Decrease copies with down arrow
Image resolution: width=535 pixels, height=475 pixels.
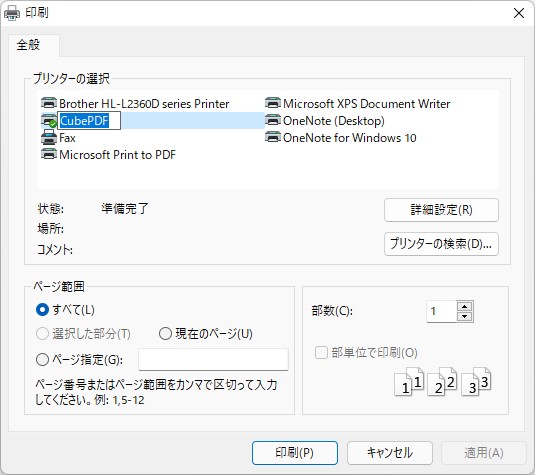point(464,316)
